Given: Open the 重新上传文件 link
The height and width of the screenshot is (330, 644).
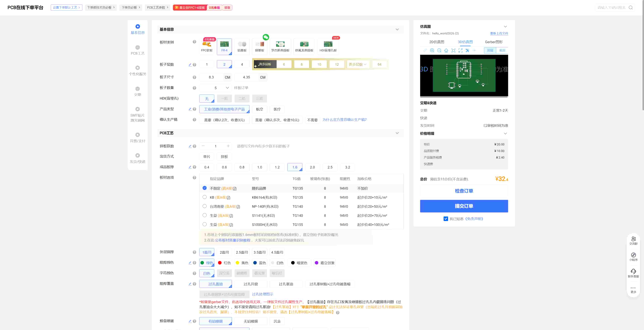Looking at the screenshot, I should pos(499,33).
